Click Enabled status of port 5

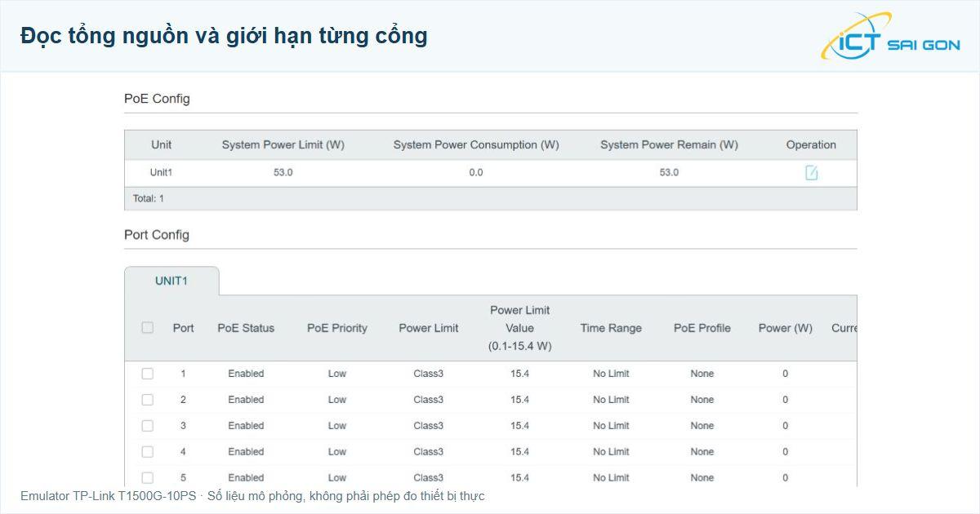coord(246,478)
